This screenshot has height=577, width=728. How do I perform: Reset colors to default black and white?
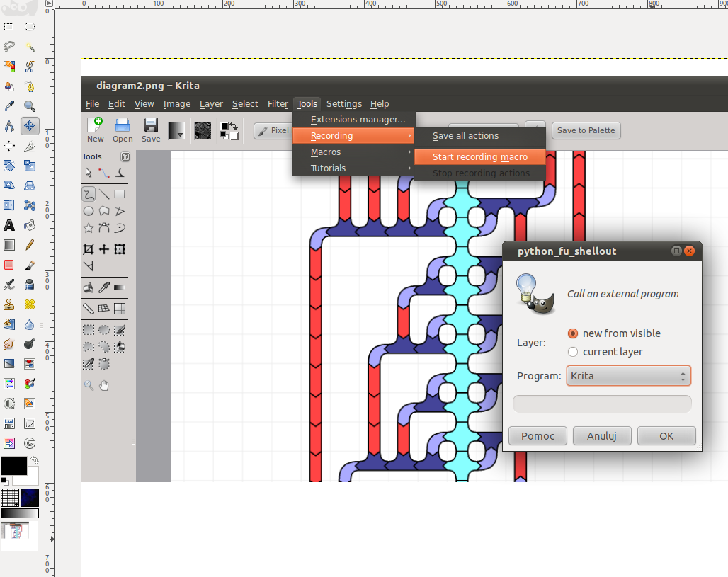[x=4, y=480]
